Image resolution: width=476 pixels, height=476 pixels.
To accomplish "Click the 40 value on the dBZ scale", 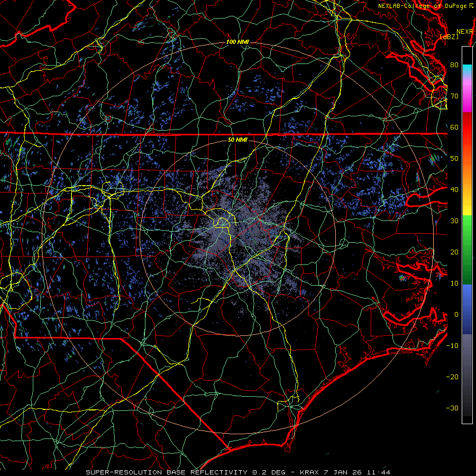I will coord(454,190).
